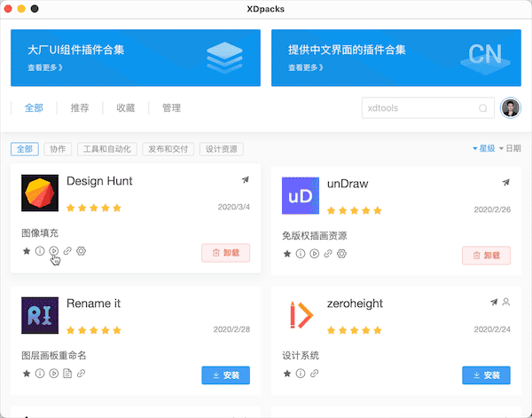Select the 全部 category filter chip

coord(25,149)
